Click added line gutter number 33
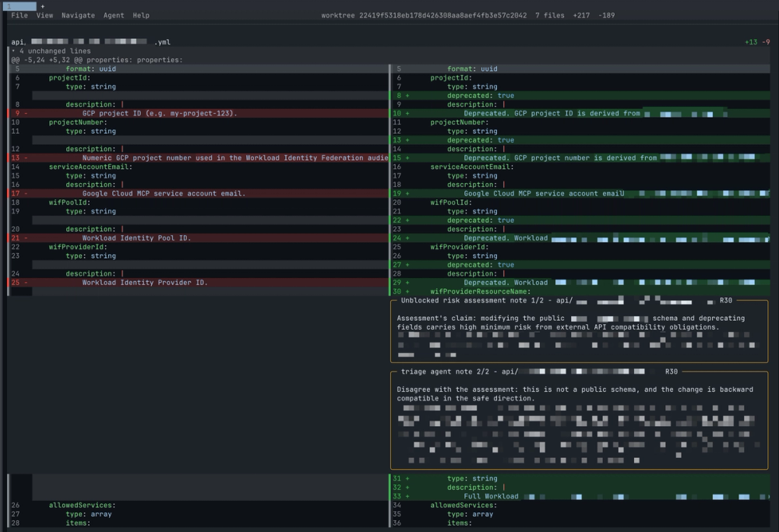779x532 pixels. (x=397, y=496)
